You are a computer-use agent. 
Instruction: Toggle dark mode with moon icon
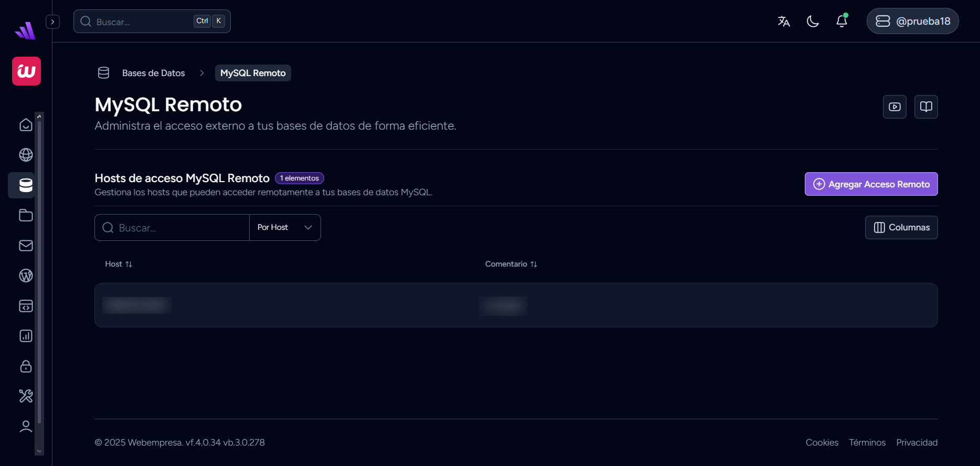click(x=813, y=21)
